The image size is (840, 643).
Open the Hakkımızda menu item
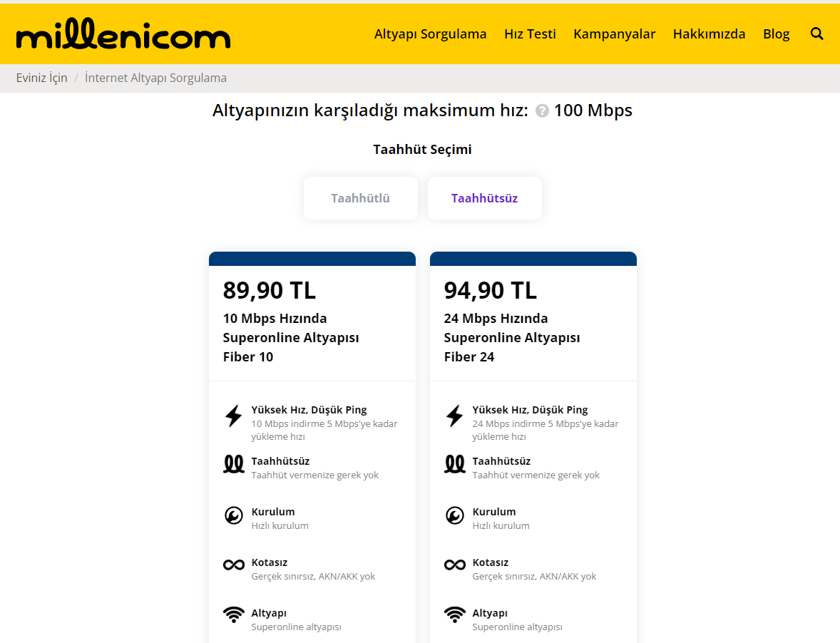[709, 34]
